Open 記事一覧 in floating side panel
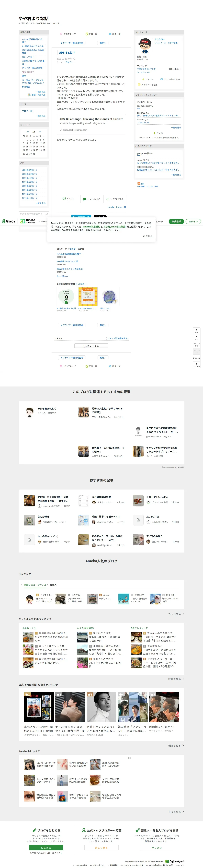Screen dimensions: 203x868 pyautogui.click(x=197, y=358)
